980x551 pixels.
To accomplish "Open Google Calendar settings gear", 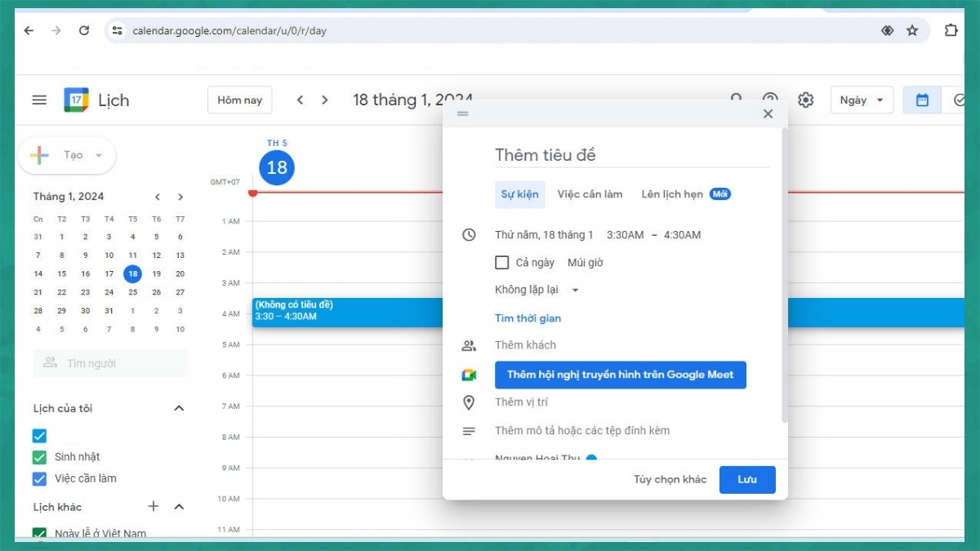I will (806, 99).
